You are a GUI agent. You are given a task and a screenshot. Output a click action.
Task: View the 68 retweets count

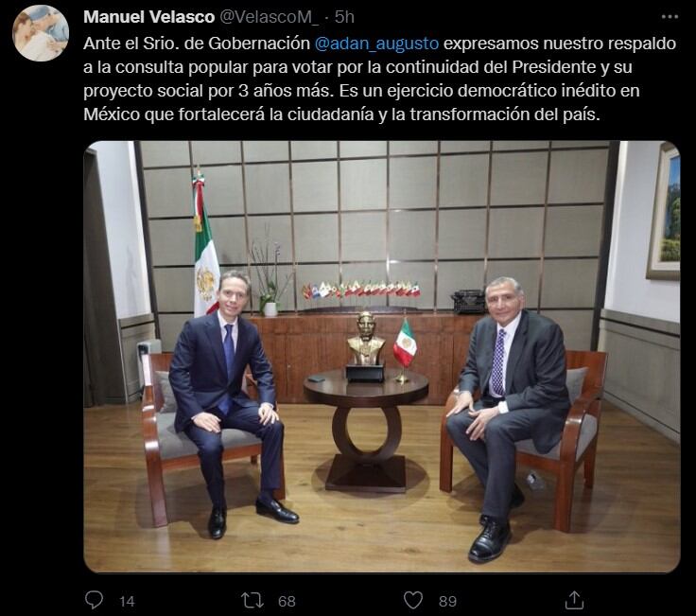(287, 602)
